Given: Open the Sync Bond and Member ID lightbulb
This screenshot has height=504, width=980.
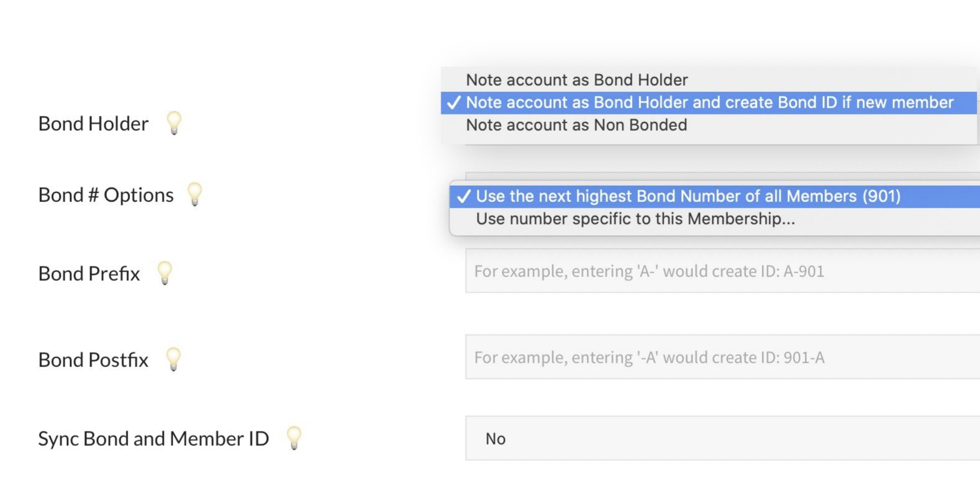Looking at the screenshot, I should [x=294, y=437].
